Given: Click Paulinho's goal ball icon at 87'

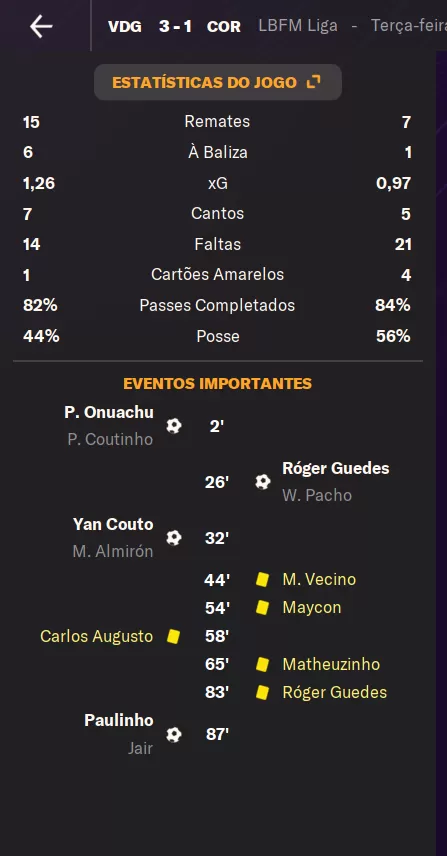Looking at the screenshot, I should (174, 735).
